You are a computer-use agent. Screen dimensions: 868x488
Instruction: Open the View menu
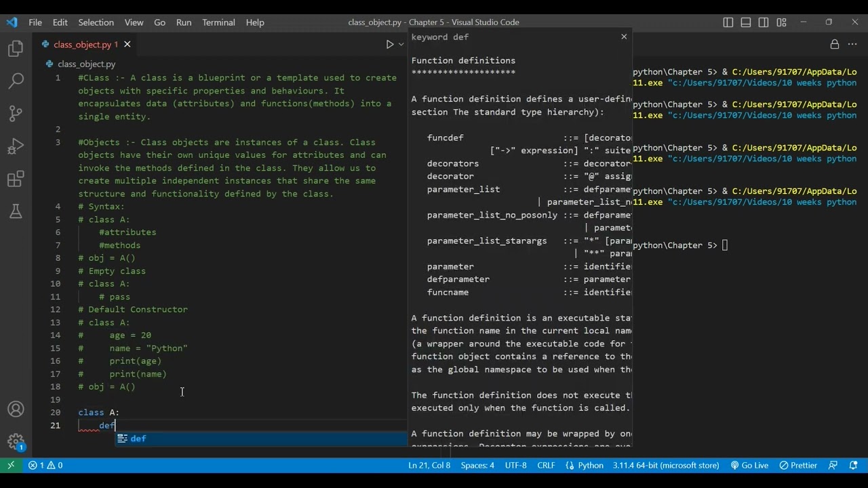pos(134,22)
